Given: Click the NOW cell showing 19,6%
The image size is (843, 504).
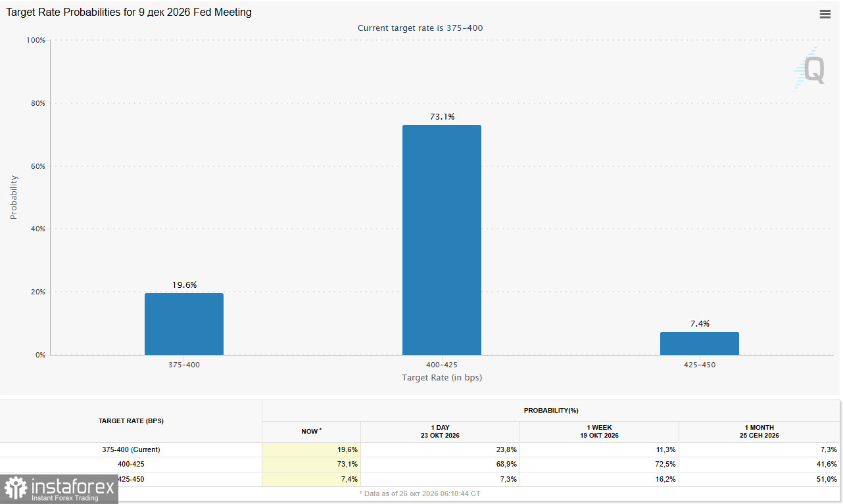Looking at the screenshot, I should (311, 449).
